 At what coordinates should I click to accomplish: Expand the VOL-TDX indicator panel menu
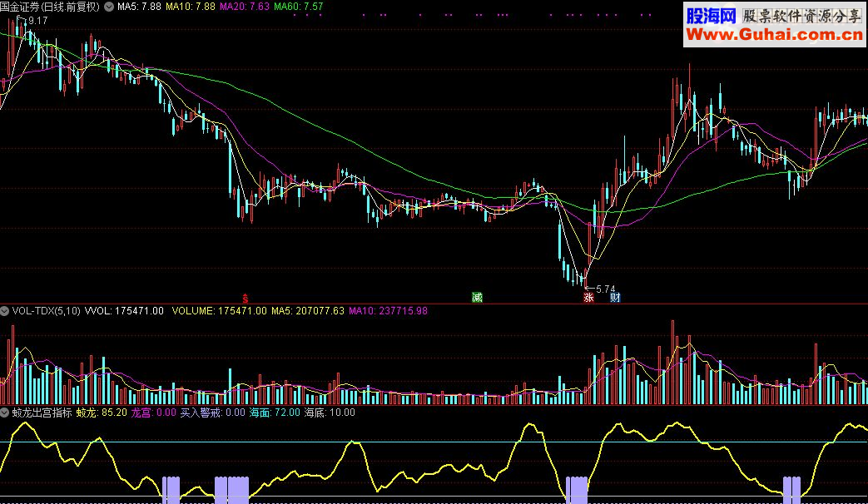[x=4, y=311]
